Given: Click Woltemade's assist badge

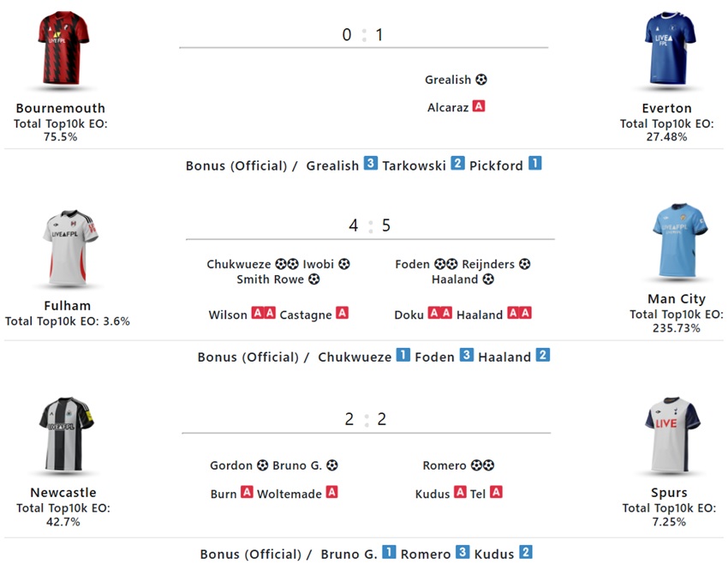Looking at the screenshot, I should click(331, 493).
